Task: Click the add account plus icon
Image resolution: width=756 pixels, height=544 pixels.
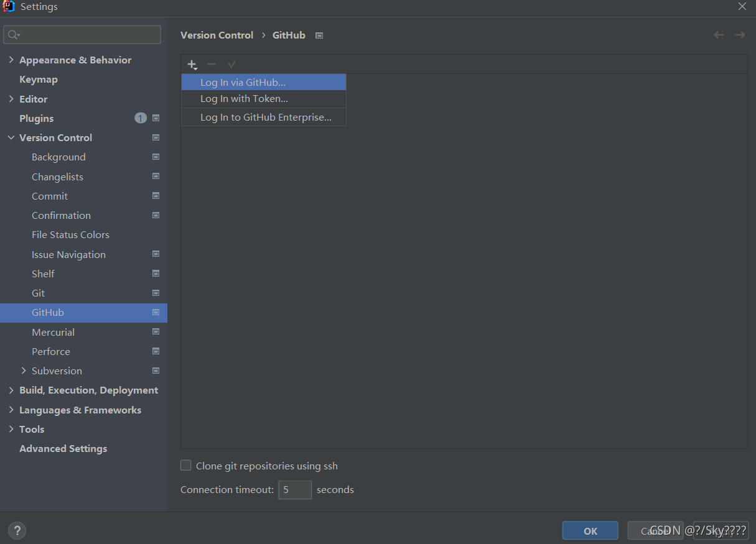Action: point(192,65)
